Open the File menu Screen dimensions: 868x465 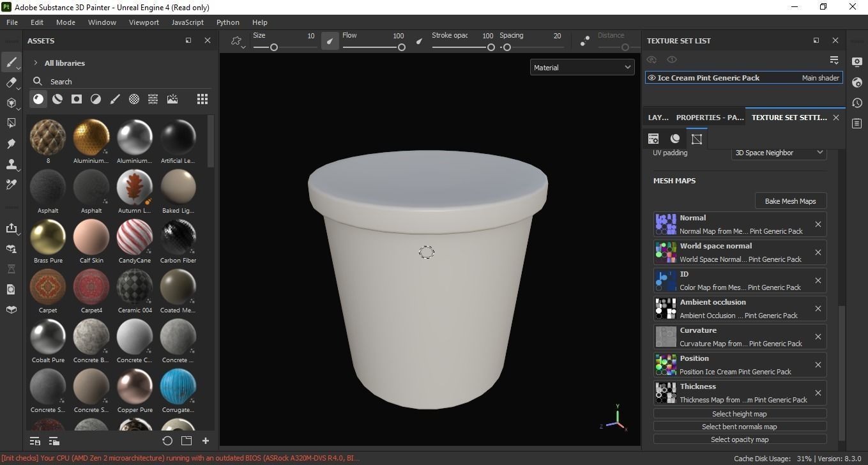pos(12,22)
